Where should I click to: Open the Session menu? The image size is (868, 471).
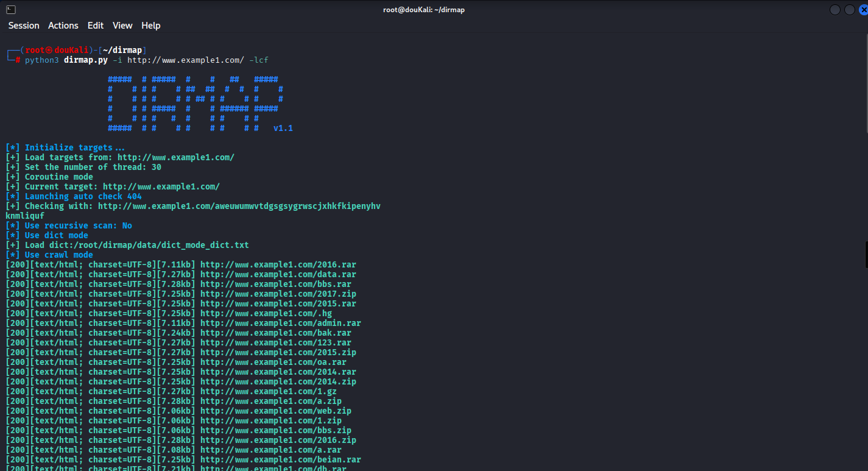(24, 26)
